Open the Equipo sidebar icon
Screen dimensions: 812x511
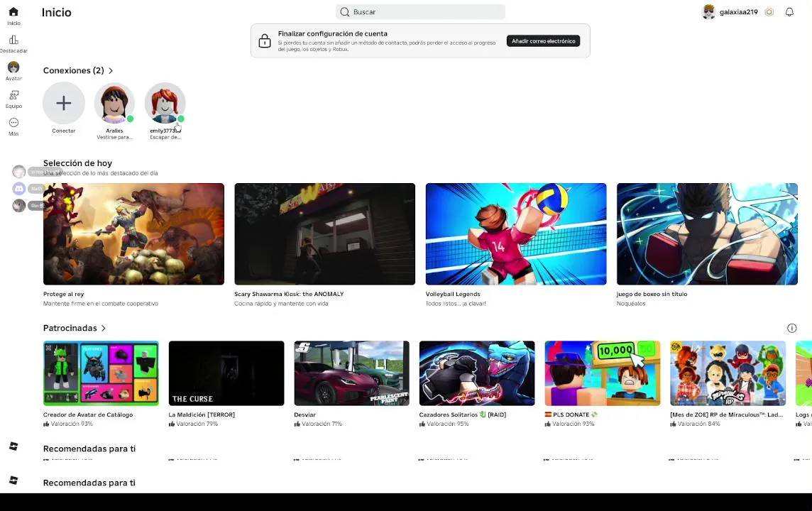tap(13, 95)
